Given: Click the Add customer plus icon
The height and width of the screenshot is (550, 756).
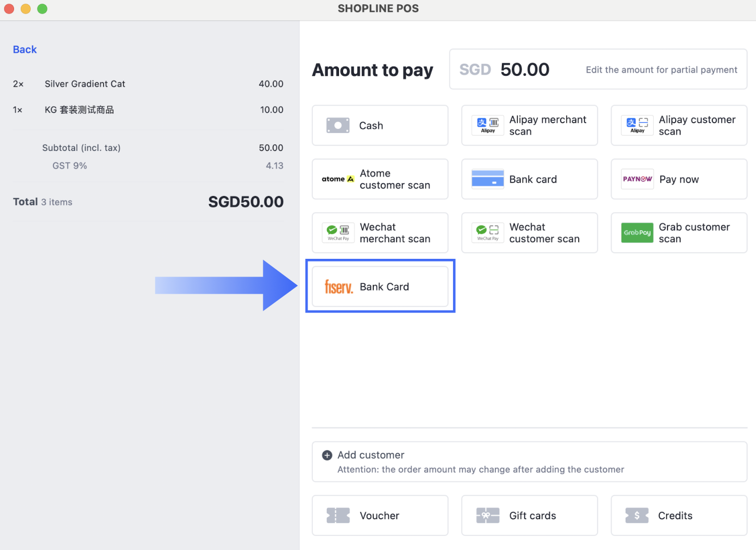Looking at the screenshot, I should [327, 455].
